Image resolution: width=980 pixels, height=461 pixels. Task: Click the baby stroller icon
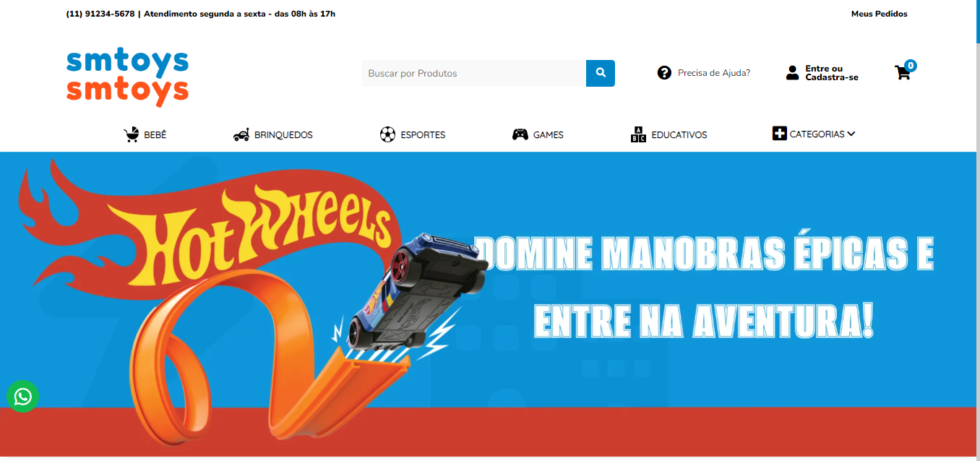click(x=131, y=134)
